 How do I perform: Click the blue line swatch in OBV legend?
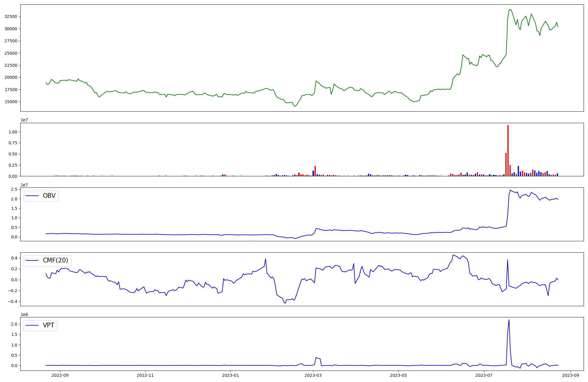(32, 196)
